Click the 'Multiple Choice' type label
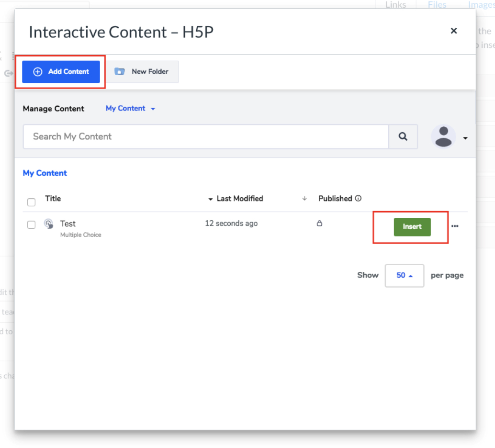 click(81, 235)
